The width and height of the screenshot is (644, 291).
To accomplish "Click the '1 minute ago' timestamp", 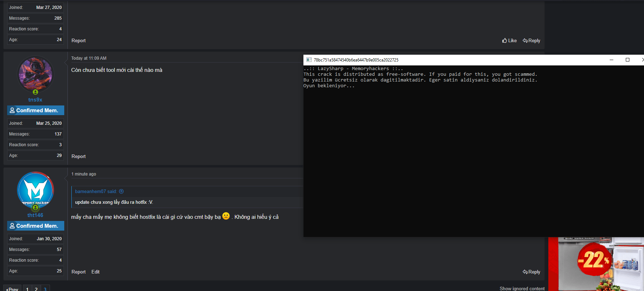I will point(84,174).
